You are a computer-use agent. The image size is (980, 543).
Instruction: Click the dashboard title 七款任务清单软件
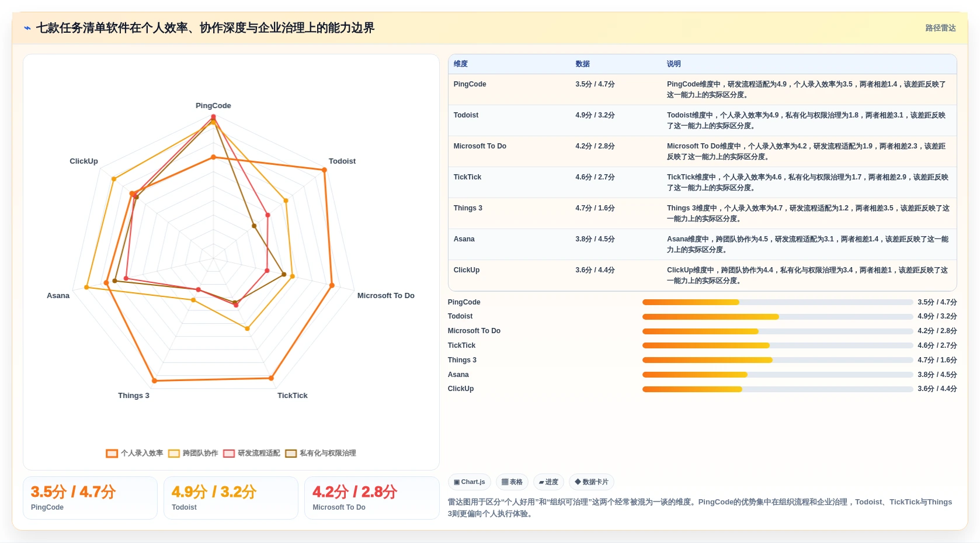tap(205, 28)
